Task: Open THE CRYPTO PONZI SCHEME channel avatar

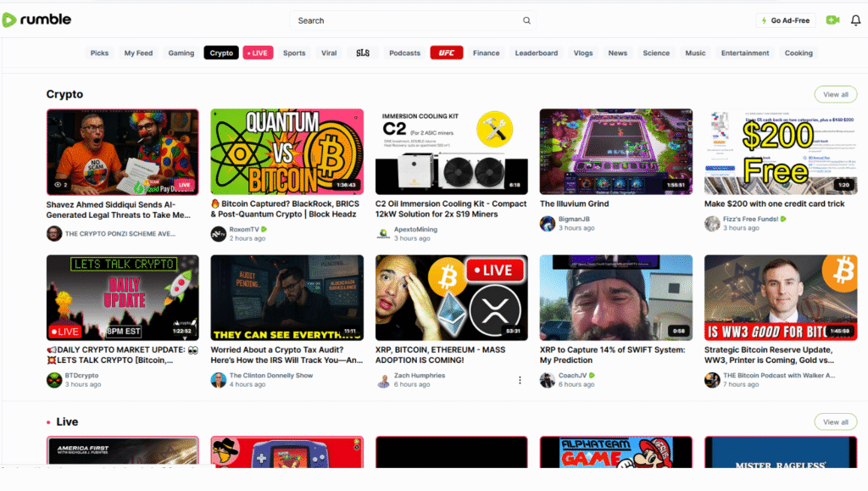Action: coord(54,233)
